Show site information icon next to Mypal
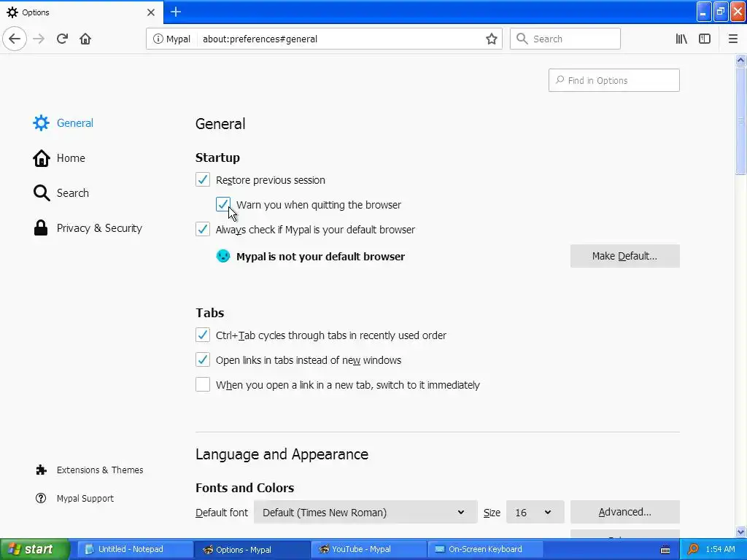This screenshot has width=747, height=560. point(158,39)
